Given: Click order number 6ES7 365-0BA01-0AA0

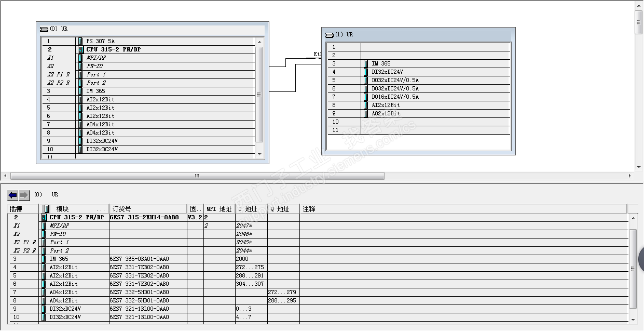Looking at the screenshot, I should tap(140, 259).
